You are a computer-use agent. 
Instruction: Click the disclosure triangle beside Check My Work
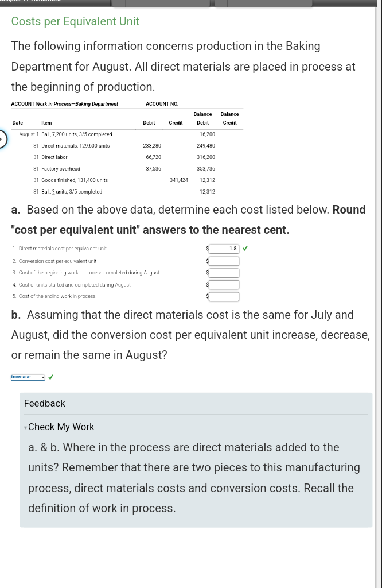[x=25, y=427]
